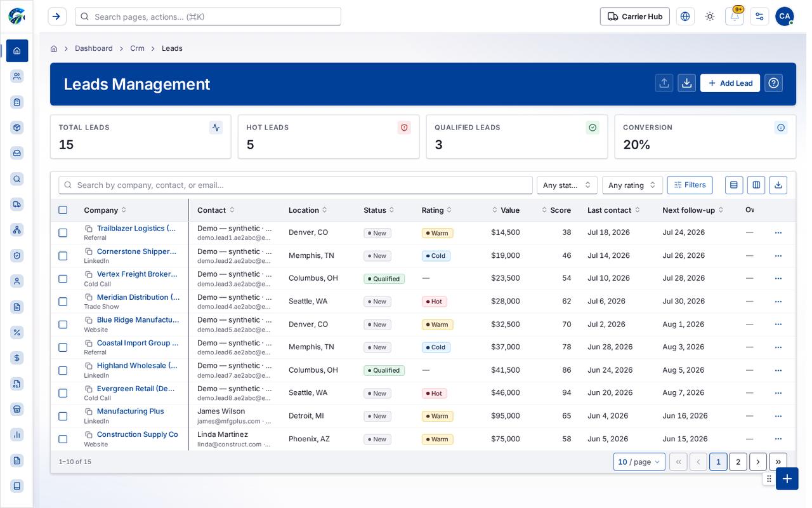
Task: Check the Manufacturing Plus row checkbox
Action: [63, 417]
